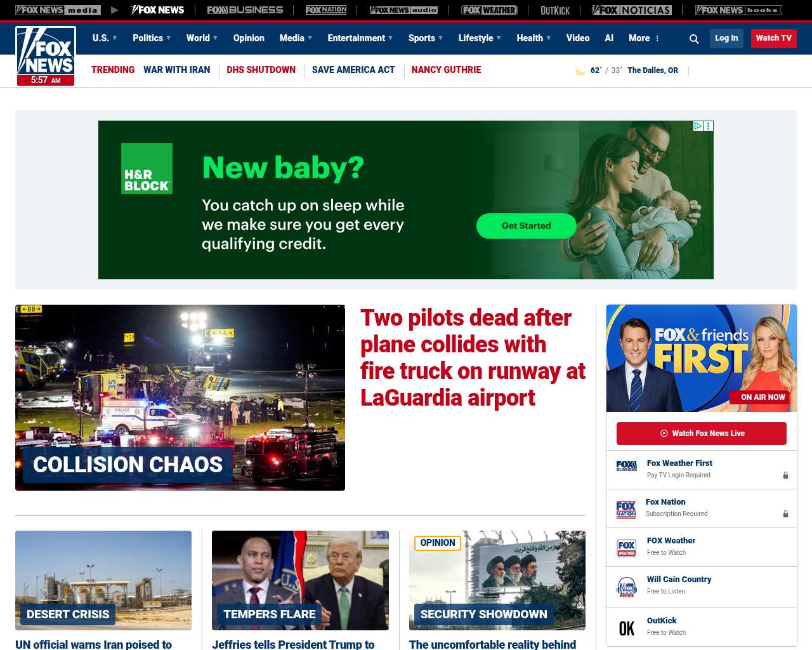
Task: Click the OutKick logo in the top bar
Action: click(x=555, y=10)
